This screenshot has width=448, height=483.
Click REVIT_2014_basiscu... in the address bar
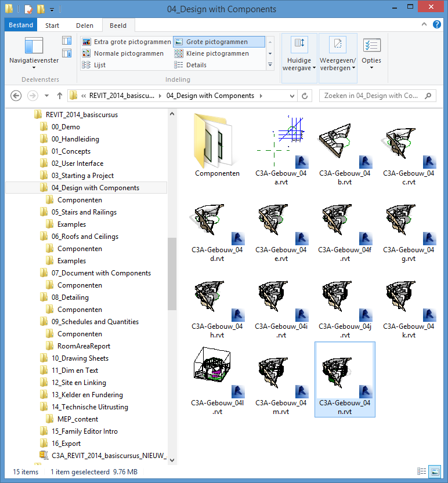coord(121,96)
